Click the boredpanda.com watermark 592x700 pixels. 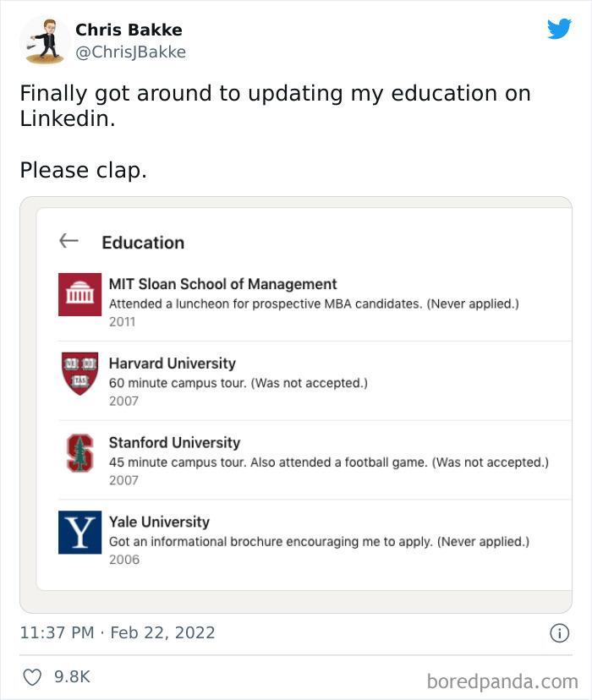tap(502, 681)
